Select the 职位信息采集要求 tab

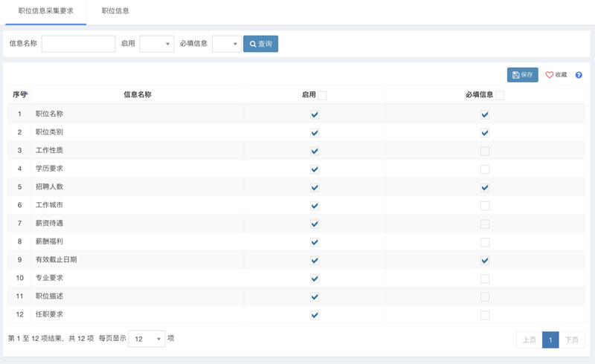(x=46, y=11)
